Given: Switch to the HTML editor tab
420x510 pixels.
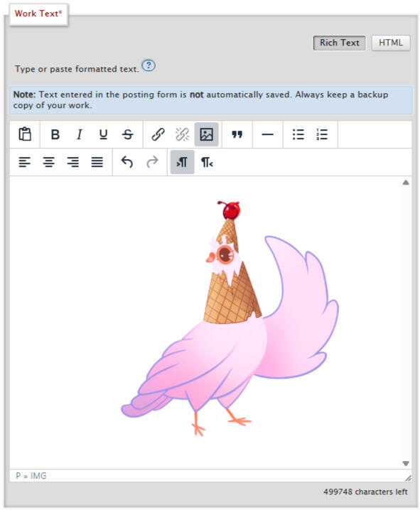Looking at the screenshot, I should pos(390,43).
